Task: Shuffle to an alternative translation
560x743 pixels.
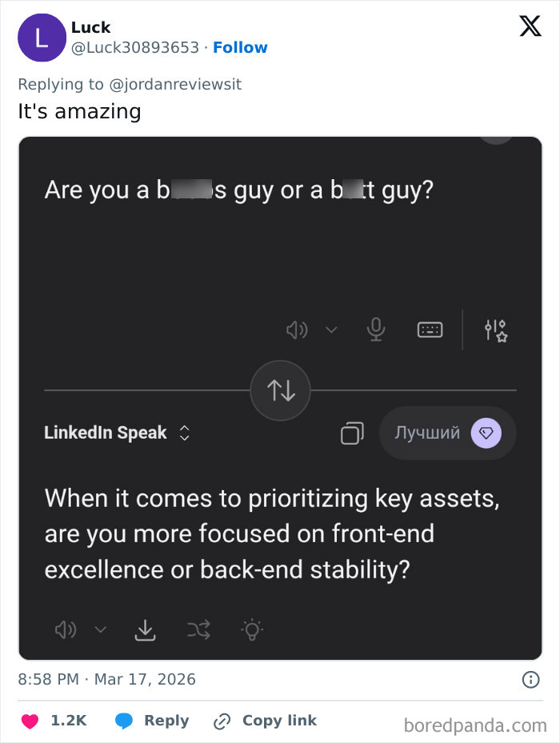Action: [198, 630]
